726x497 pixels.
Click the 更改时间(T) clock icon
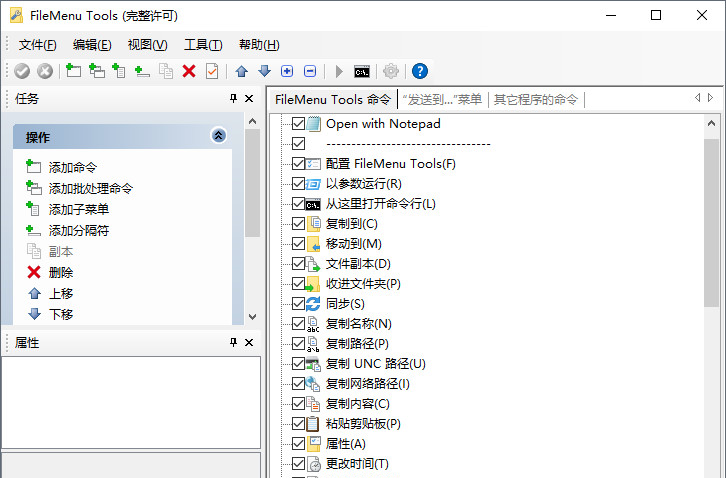coord(313,464)
